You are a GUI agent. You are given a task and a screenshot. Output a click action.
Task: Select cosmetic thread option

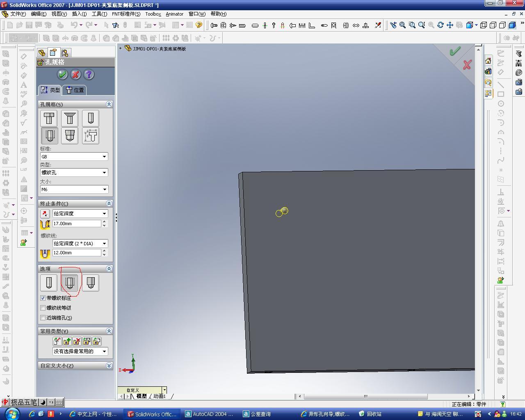point(70,283)
